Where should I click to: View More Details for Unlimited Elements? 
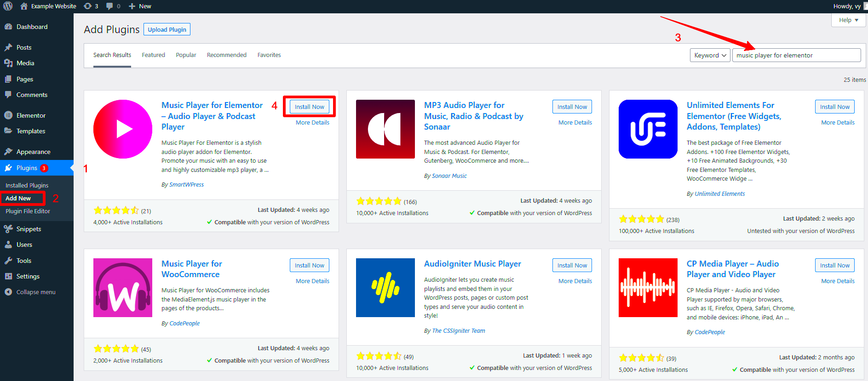click(x=838, y=123)
